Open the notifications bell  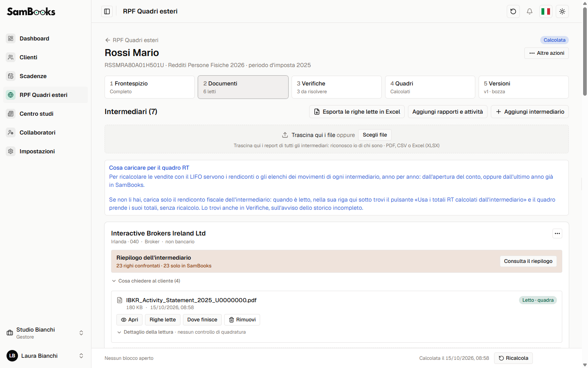(x=530, y=11)
